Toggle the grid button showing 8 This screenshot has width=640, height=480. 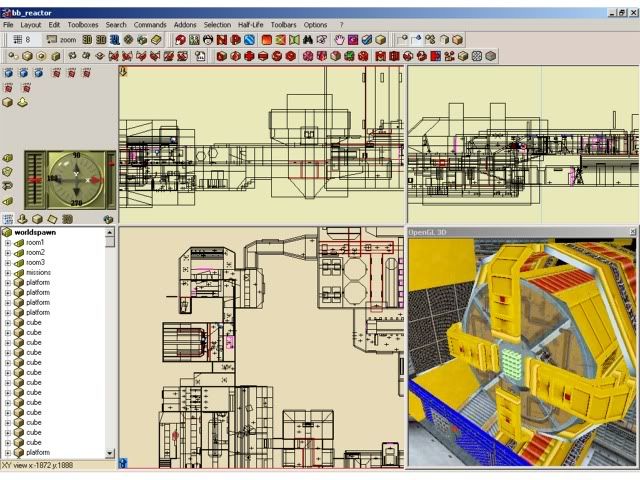(x=22, y=40)
